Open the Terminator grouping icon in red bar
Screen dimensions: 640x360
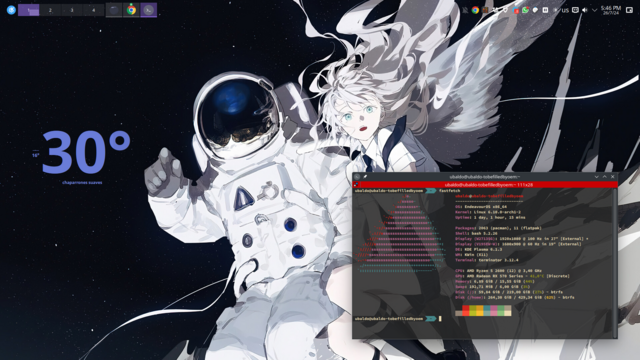point(356,185)
